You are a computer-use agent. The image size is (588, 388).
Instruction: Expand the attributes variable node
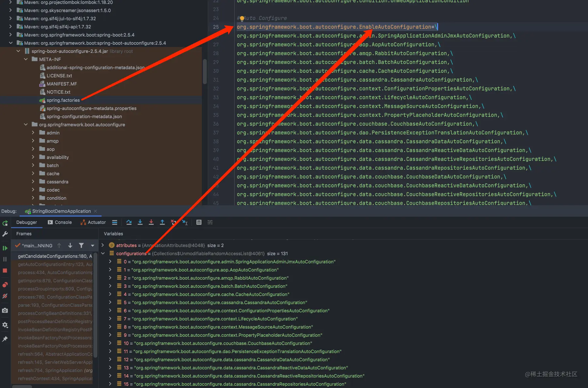pyautogui.click(x=103, y=245)
